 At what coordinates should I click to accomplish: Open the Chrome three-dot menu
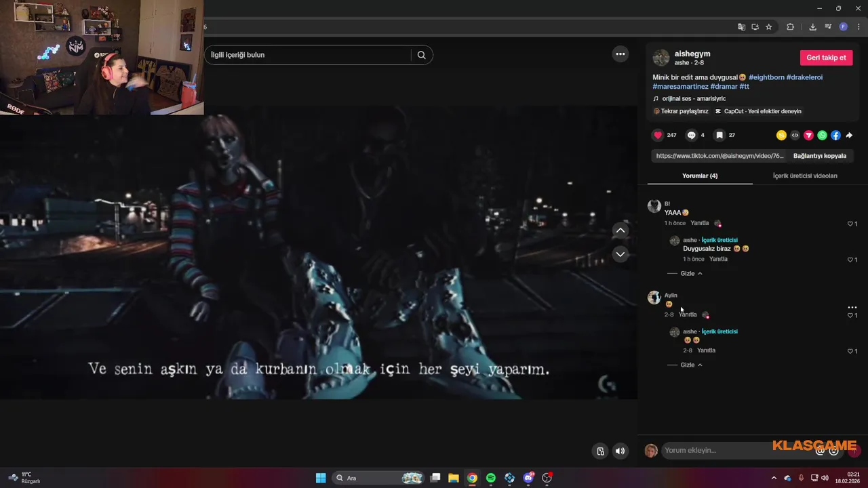tap(859, 27)
